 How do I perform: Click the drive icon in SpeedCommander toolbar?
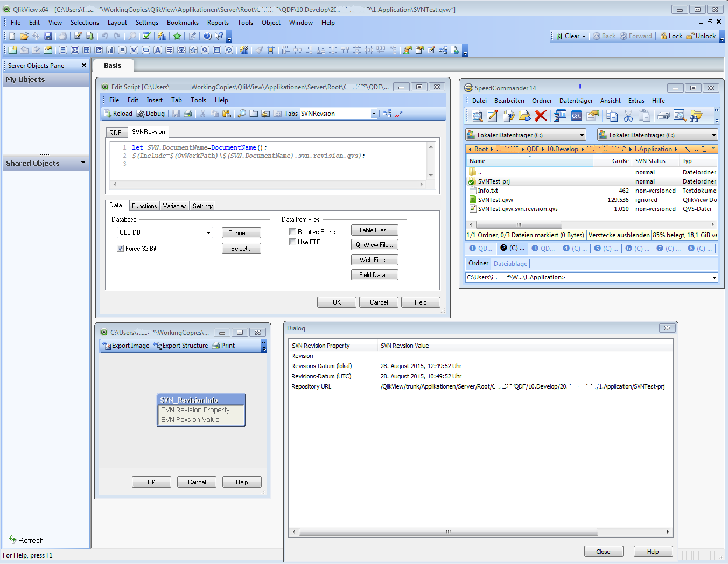click(664, 116)
